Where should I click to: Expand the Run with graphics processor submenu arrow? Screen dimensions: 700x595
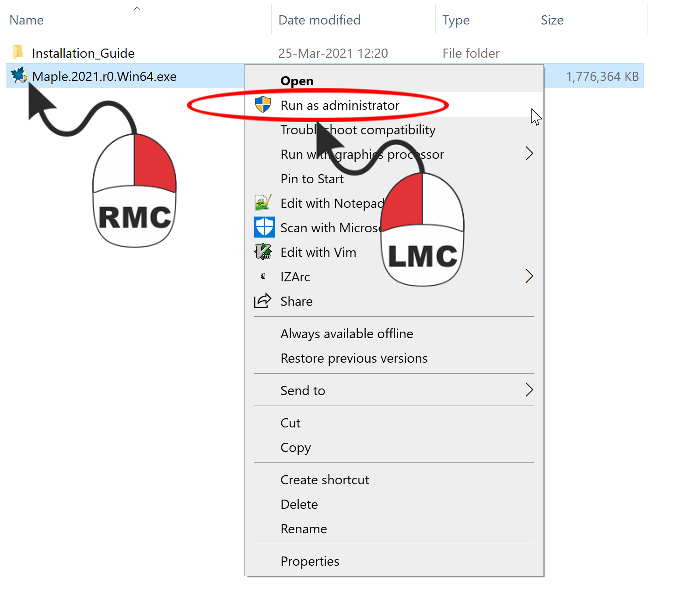click(x=529, y=154)
